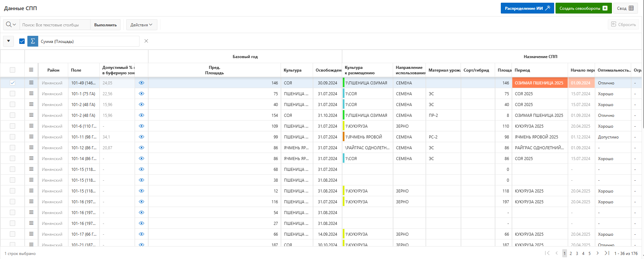Viewport: 644px width, 259px height.
Task: Click the orange ОЗИМАЯ ПШЕНИЦА 2025 cell
Action: [539, 83]
